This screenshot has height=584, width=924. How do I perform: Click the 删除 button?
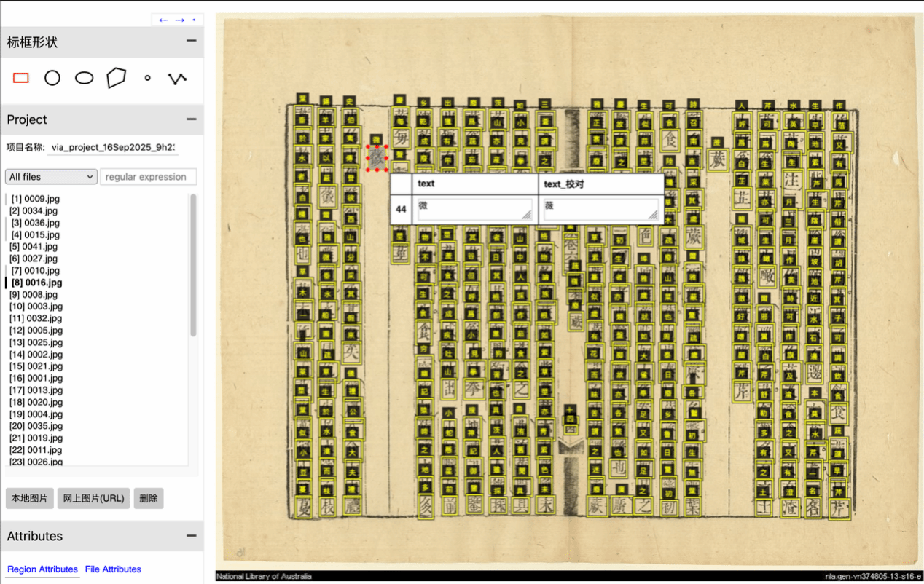tap(149, 499)
